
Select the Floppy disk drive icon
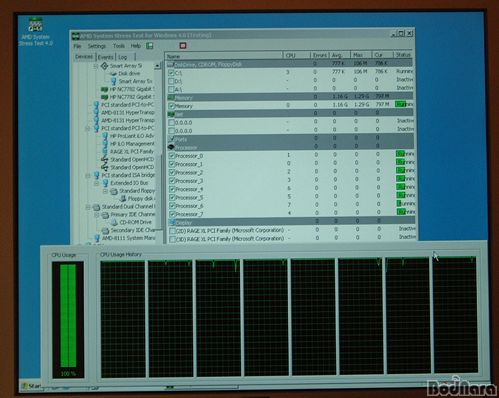tap(123, 199)
